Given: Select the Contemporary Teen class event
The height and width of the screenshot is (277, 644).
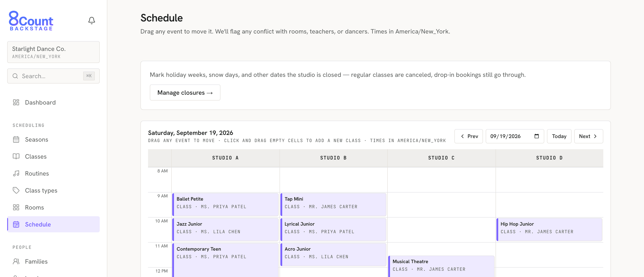Looking at the screenshot, I should tap(225, 260).
